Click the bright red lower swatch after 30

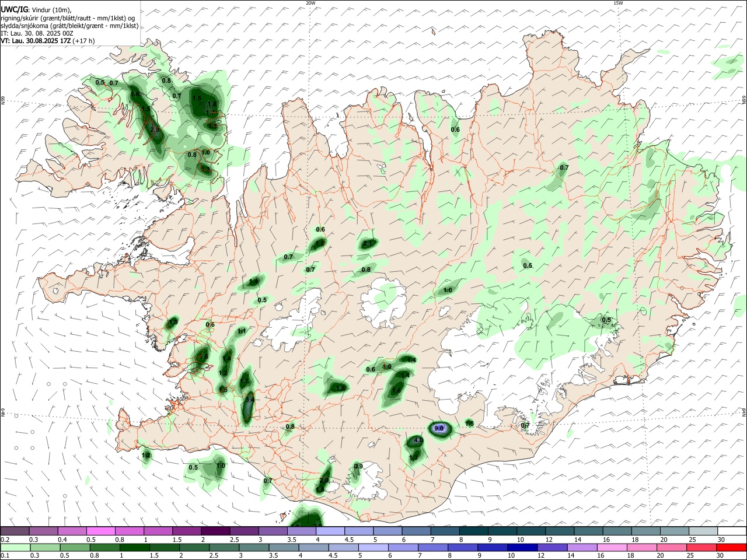731,548
